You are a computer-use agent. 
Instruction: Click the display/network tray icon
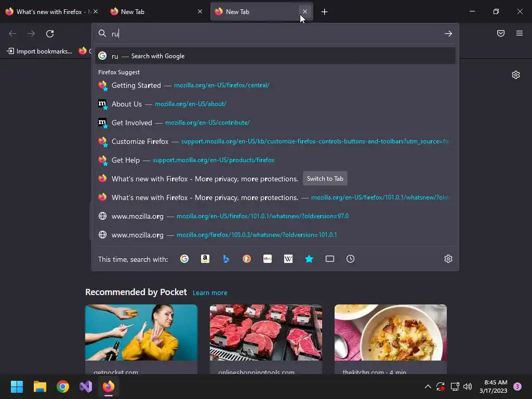[x=455, y=387]
